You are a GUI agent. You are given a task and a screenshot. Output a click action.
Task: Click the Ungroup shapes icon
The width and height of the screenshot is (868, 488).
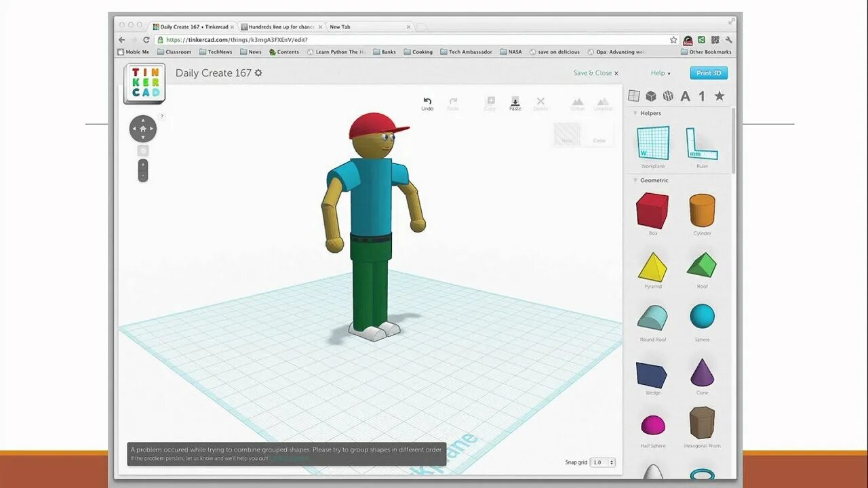click(603, 104)
